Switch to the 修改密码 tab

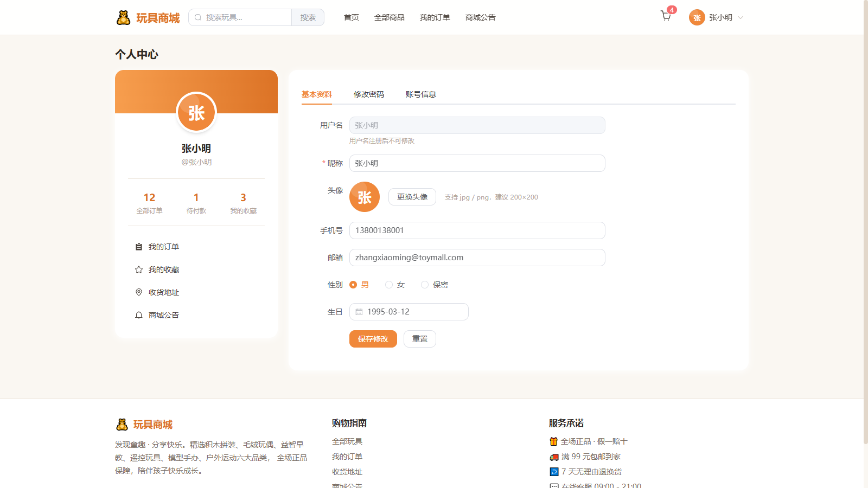coord(369,94)
